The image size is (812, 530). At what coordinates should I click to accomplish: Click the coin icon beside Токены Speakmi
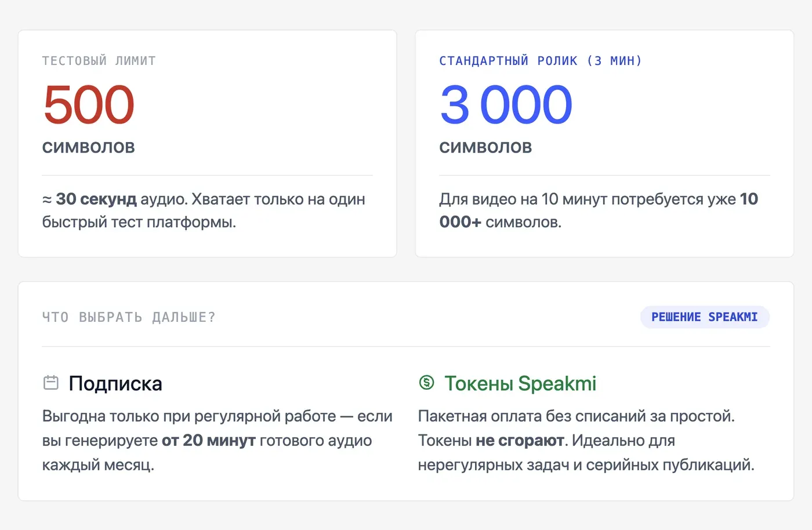pos(426,383)
